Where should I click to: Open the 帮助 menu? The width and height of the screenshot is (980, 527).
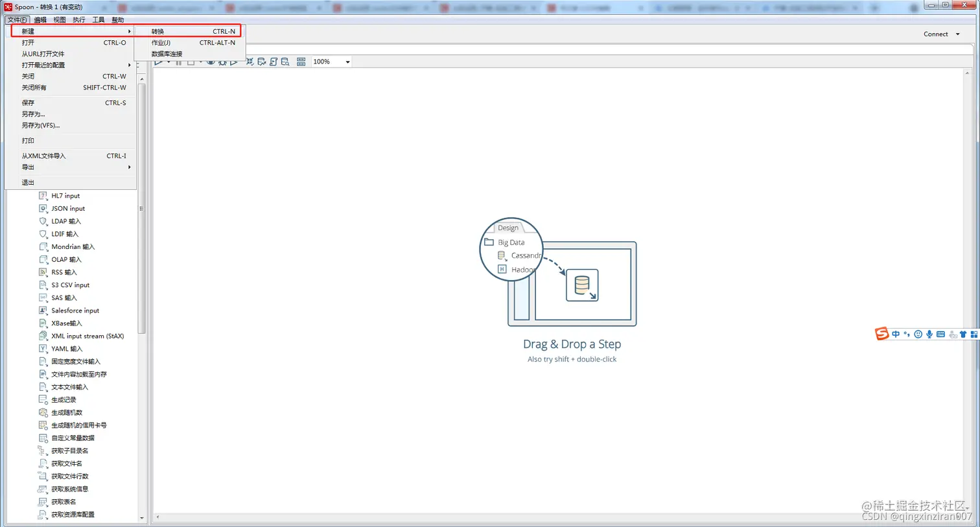point(118,19)
